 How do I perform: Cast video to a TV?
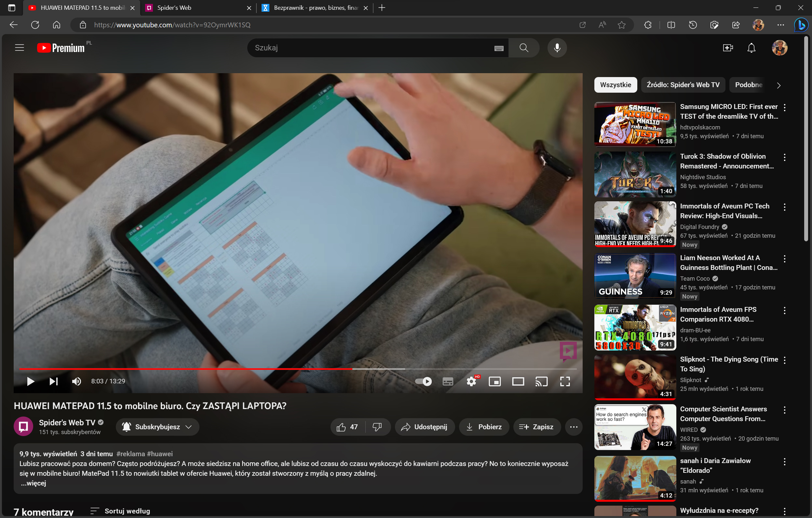tap(541, 381)
